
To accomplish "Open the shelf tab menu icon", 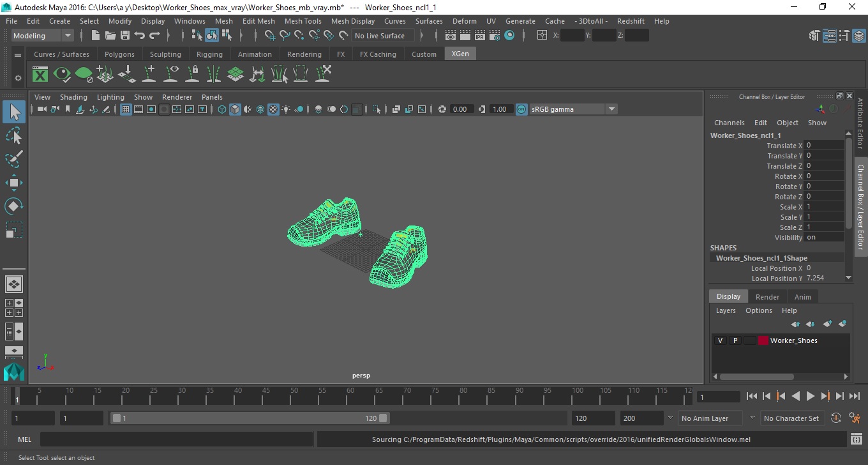I will (x=18, y=55).
